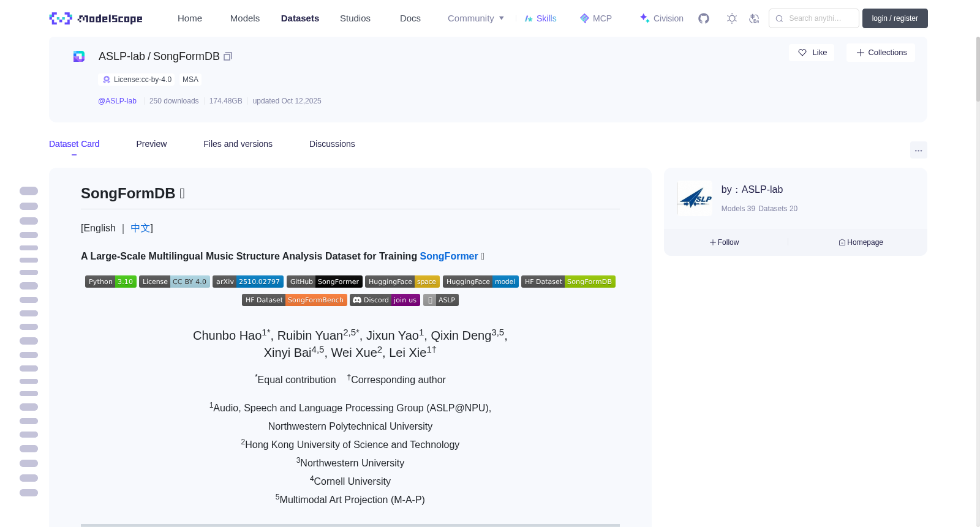Click the login / register button
This screenshot has width=980, height=527.
895,18
